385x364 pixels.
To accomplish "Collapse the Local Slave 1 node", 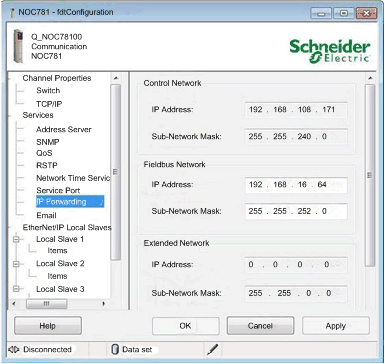I will point(16,239).
